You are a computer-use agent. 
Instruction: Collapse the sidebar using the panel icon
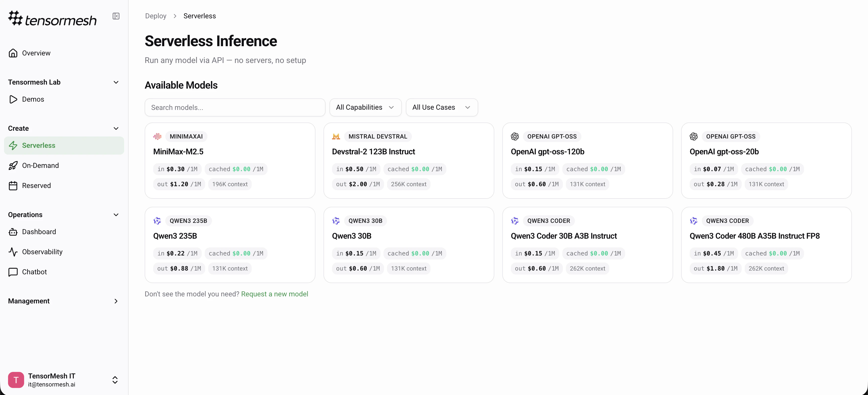(x=116, y=16)
